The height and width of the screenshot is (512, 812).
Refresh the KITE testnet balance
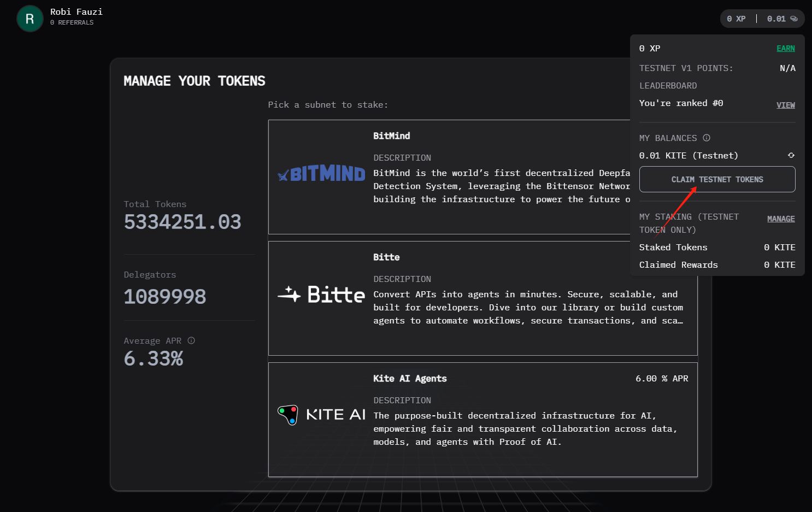pyautogui.click(x=791, y=155)
